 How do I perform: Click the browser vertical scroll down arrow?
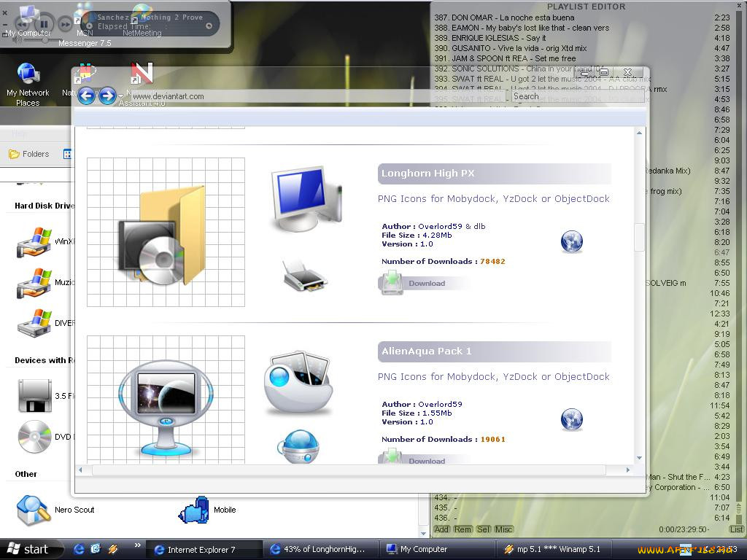pyautogui.click(x=639, y=458)
